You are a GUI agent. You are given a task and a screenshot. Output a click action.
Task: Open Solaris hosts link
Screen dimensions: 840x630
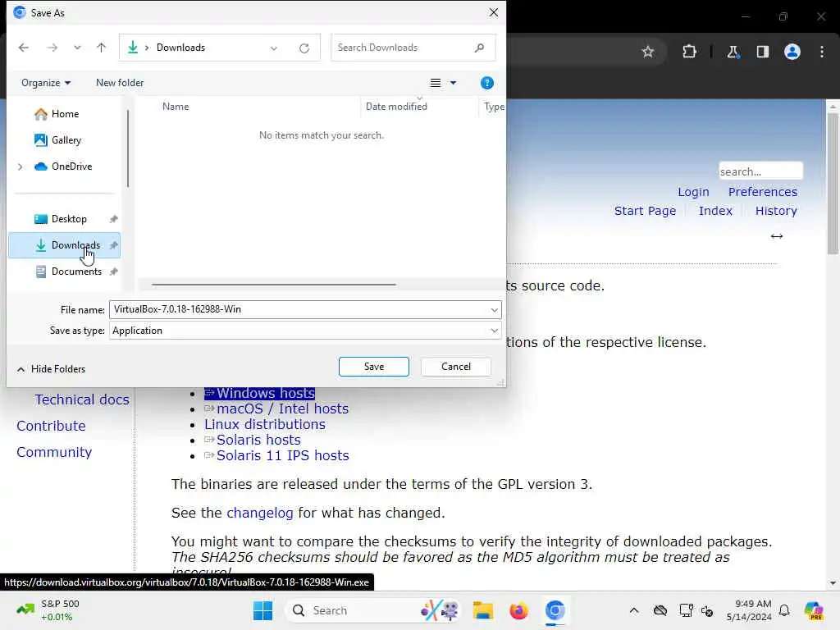(253, 440)
